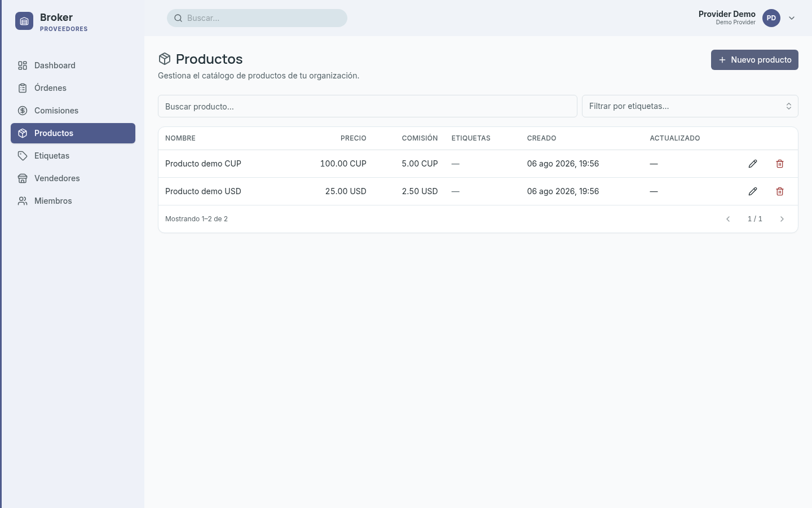
Task: Edit Producto demo CUP with pencil icon
Action: click(753, 164)
